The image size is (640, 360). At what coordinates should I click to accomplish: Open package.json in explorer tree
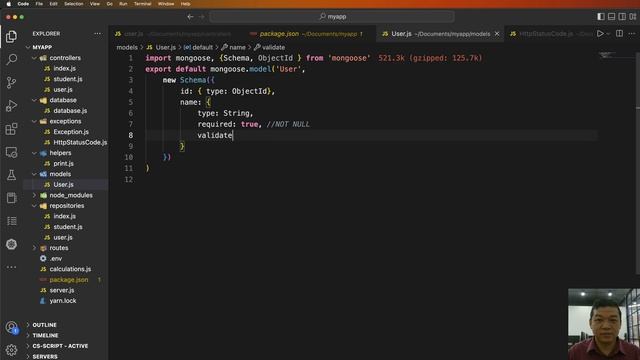[x=65, y=280]
